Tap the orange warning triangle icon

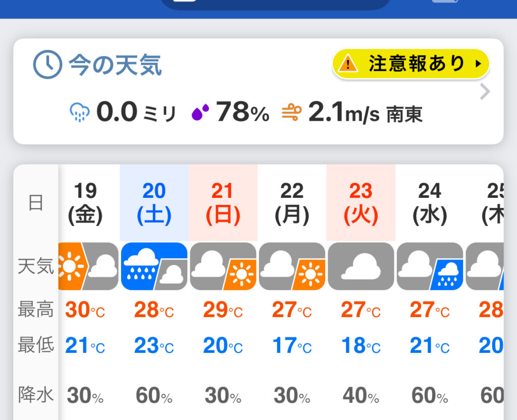click(x=348, y=63)
